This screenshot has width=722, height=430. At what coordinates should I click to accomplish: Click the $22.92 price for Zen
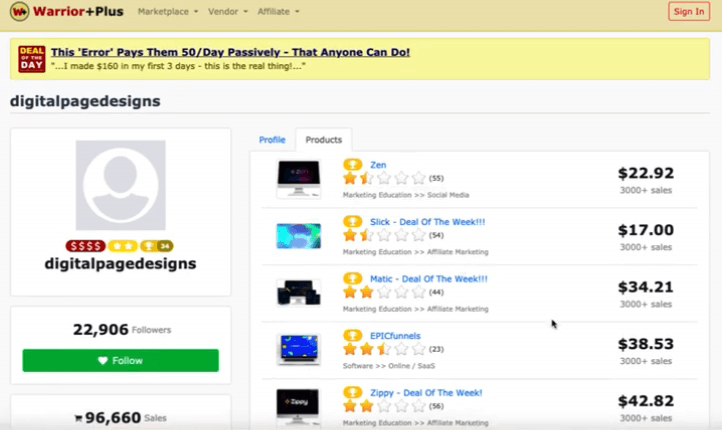tap(646, 173)
